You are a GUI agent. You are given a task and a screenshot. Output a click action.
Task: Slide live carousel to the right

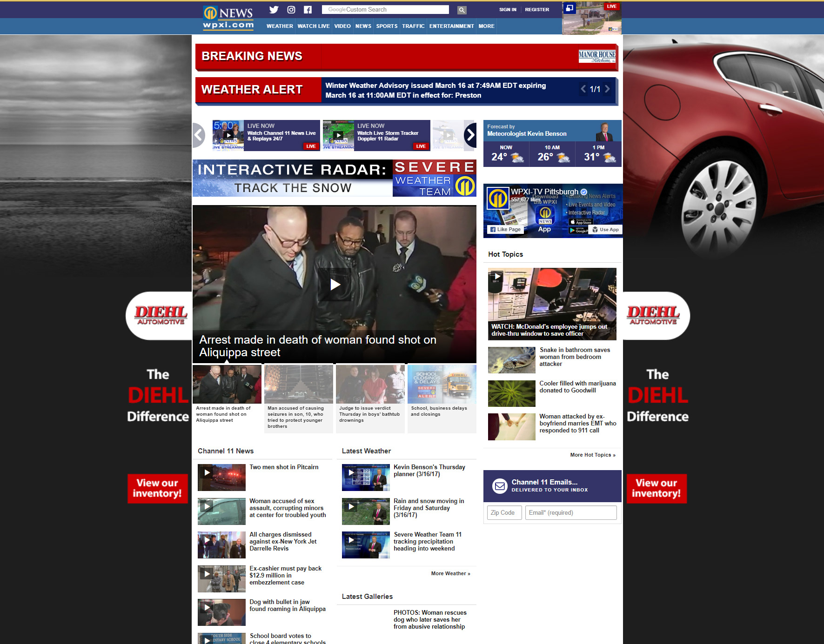(470, 135)
